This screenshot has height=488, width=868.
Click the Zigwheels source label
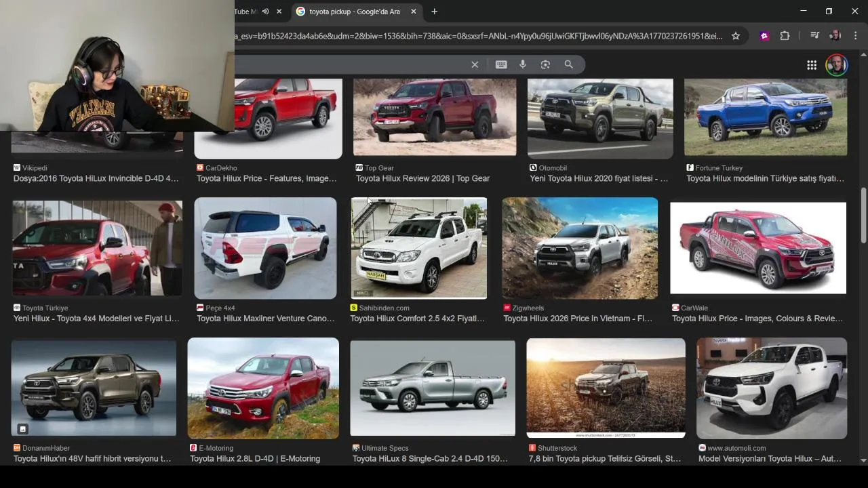pos(528,308)
